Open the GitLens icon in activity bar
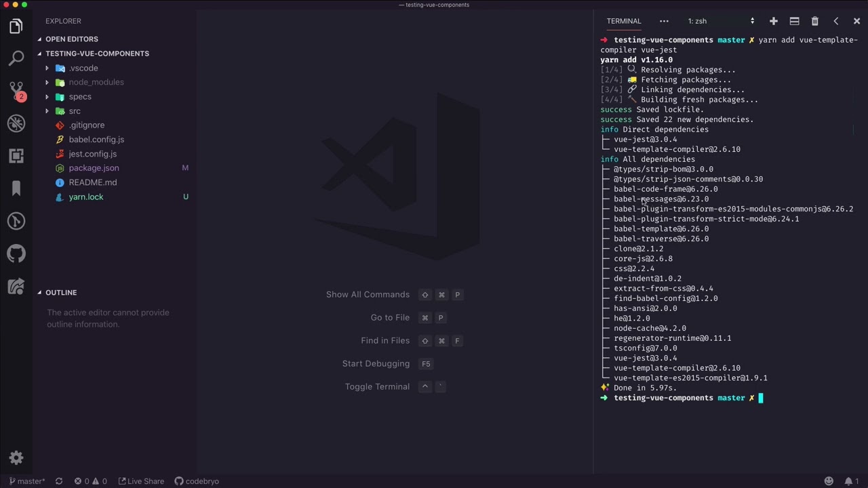This screenshot has width=868, height=488. [16, 221]
